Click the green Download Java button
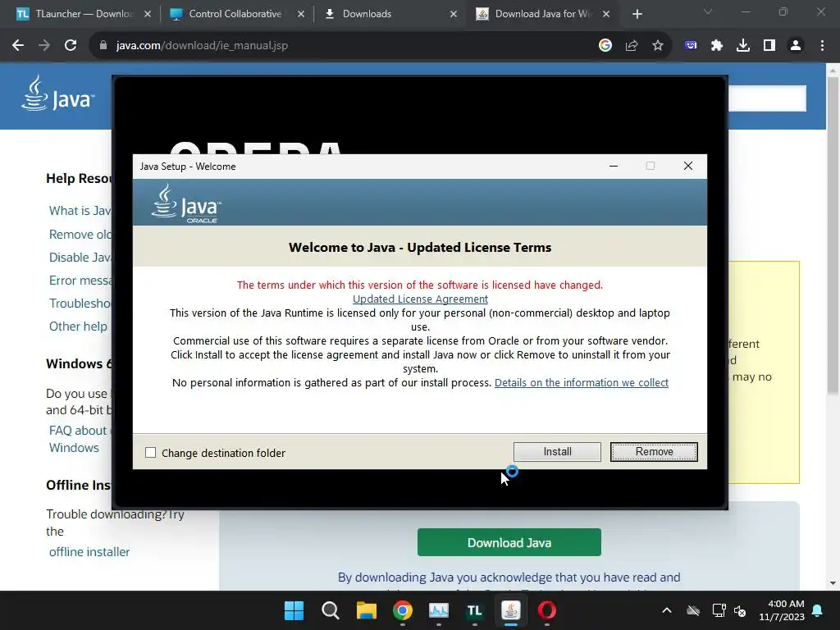This screenshot has height=630, width=840. (x=509, y=542)
